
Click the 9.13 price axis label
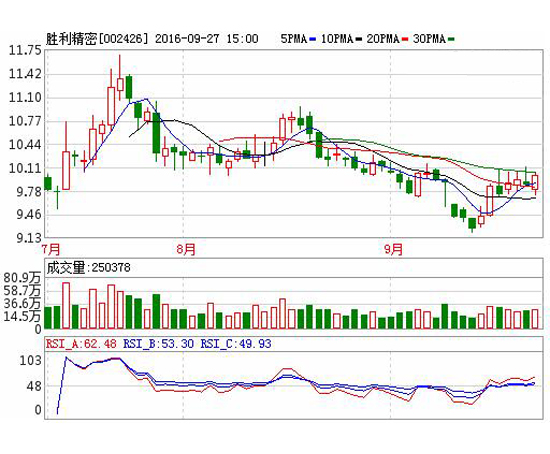pos(29,238)
